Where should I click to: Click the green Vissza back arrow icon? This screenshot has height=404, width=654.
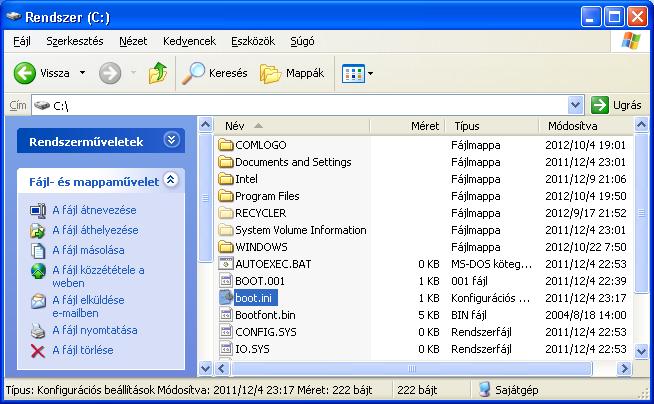click(25, 73)
